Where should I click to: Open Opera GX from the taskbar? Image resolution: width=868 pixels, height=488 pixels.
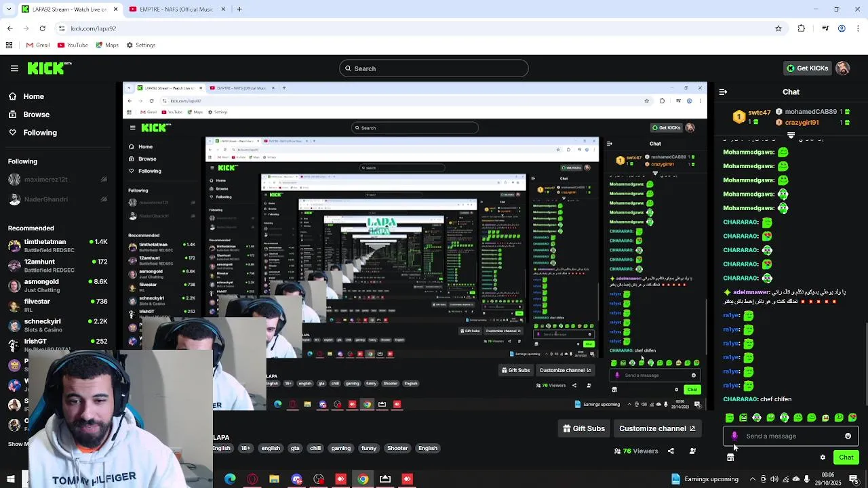pos(252,479)
